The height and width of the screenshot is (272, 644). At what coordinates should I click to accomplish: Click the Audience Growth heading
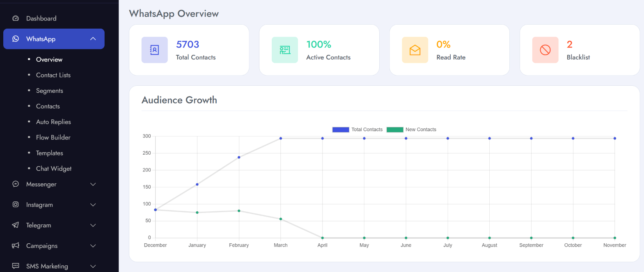click(x=179, y=100)
